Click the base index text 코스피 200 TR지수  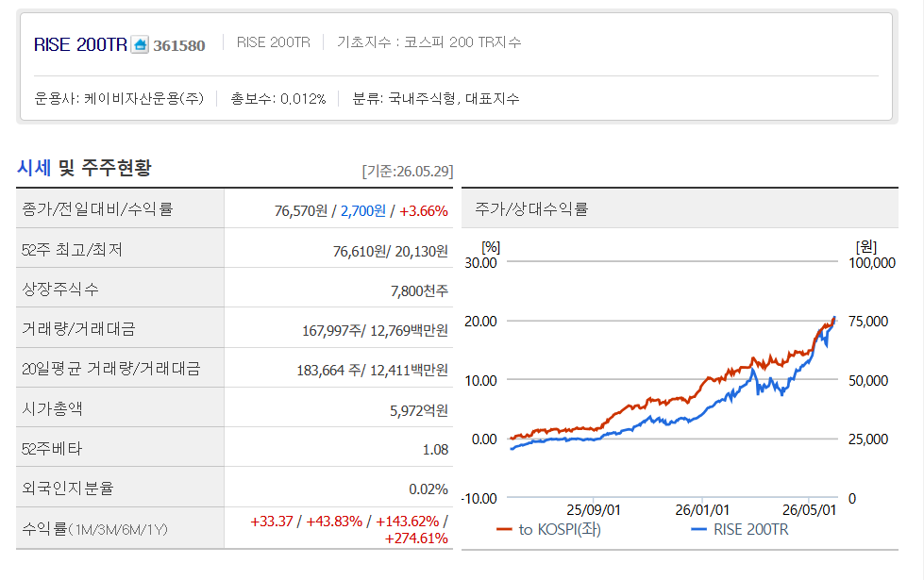462,42
